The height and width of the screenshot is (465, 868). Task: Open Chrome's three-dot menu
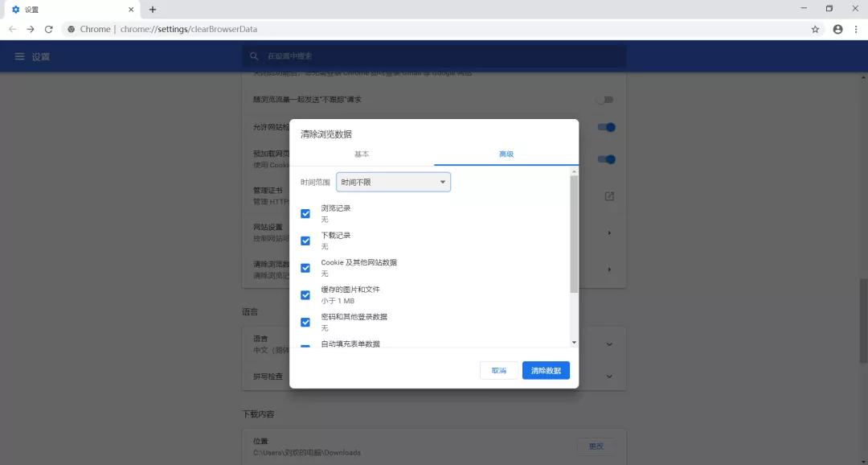(x=857, y=29)
